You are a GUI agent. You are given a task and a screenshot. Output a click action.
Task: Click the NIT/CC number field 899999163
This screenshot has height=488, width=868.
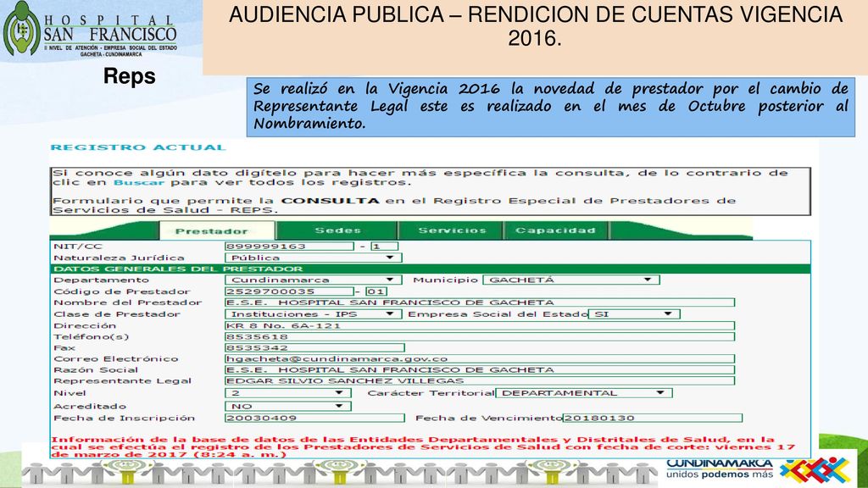[290, 247]
